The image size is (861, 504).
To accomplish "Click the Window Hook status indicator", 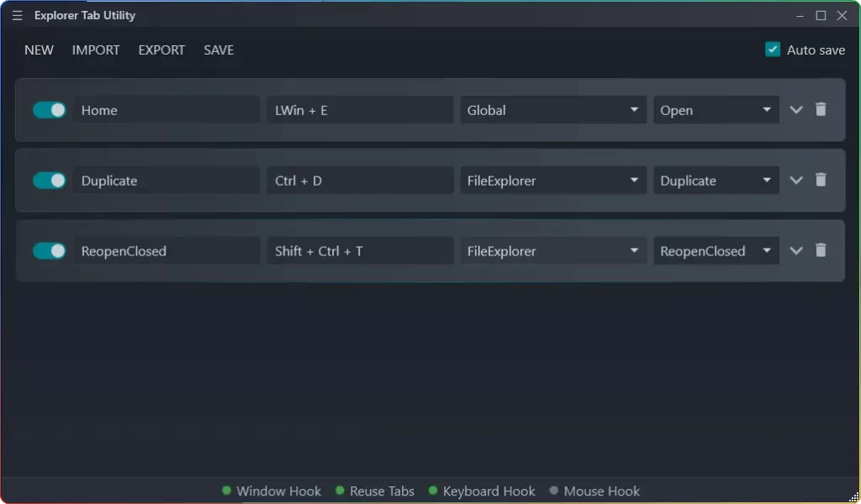I will (x=272, y=491).
